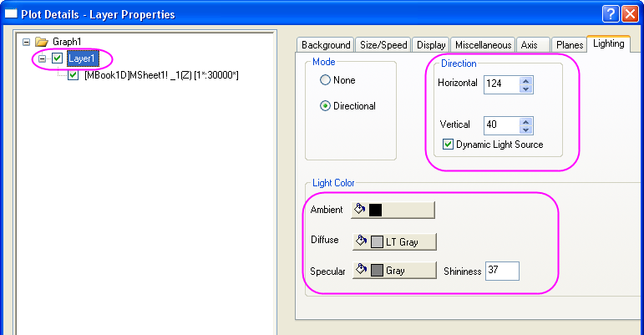Click the Help question mark button
Viewport: 644px width, 335px height.
coord(611,13)
